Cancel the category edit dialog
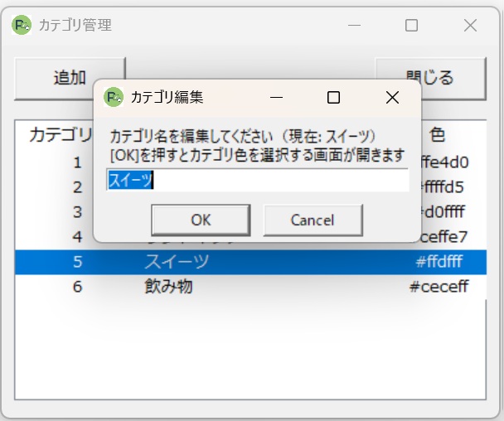504x421 pixels. click(313, 220)
